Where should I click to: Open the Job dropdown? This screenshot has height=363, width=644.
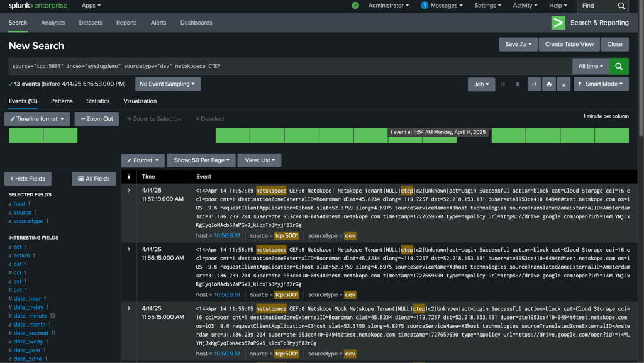point(481,84)
